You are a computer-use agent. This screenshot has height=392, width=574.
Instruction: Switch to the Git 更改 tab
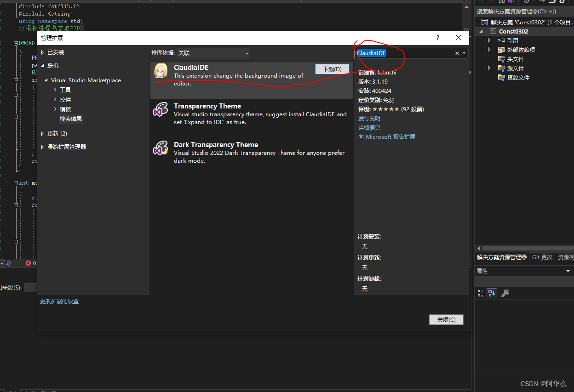click(x=542, y=257)
